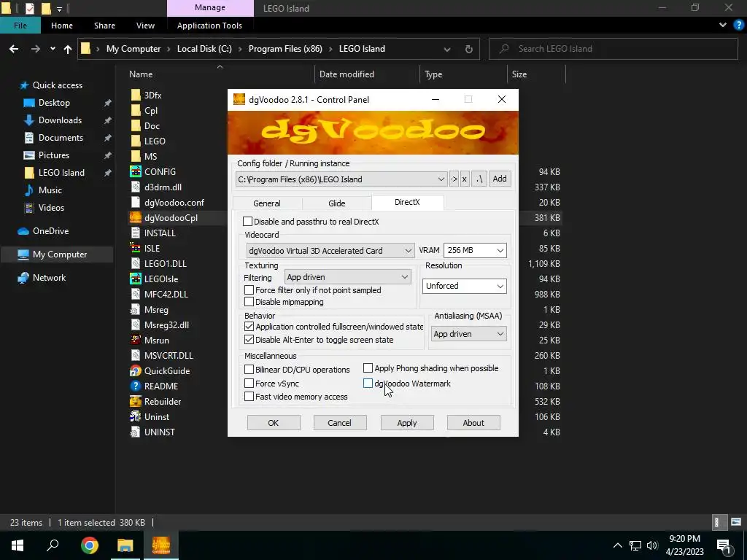
Task: Toggle Disable and passthru to real DirectX
Action: [x=247, y=222]
